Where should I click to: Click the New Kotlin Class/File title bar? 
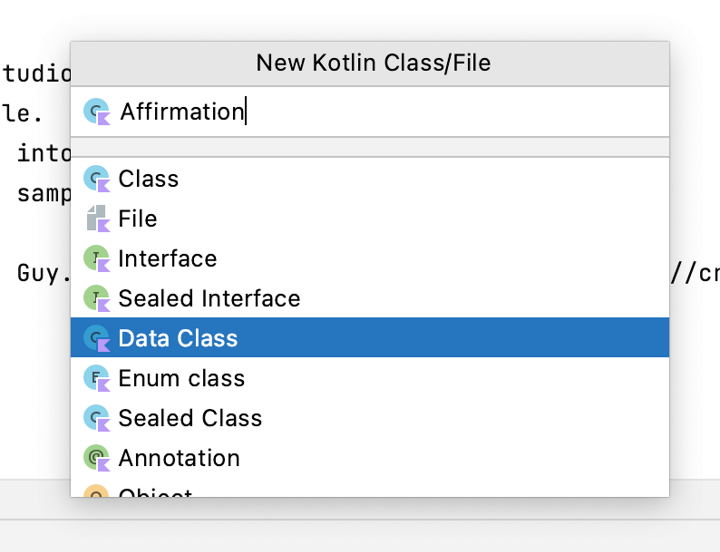pyautogui.click(x=372, y=63)
